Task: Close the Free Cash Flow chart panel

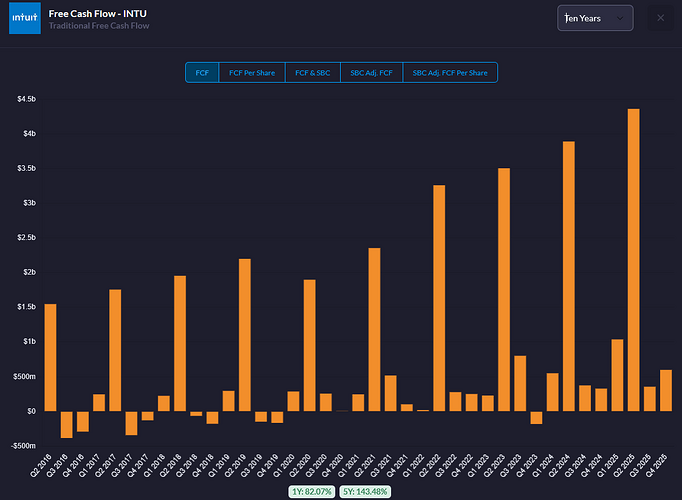Action: [659, 18]
